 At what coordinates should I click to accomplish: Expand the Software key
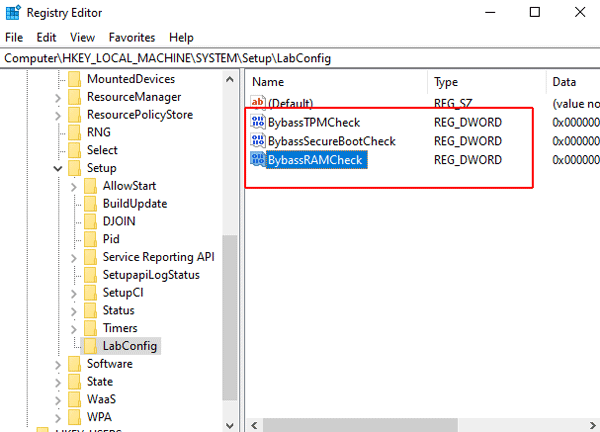(x=58, y=365)
